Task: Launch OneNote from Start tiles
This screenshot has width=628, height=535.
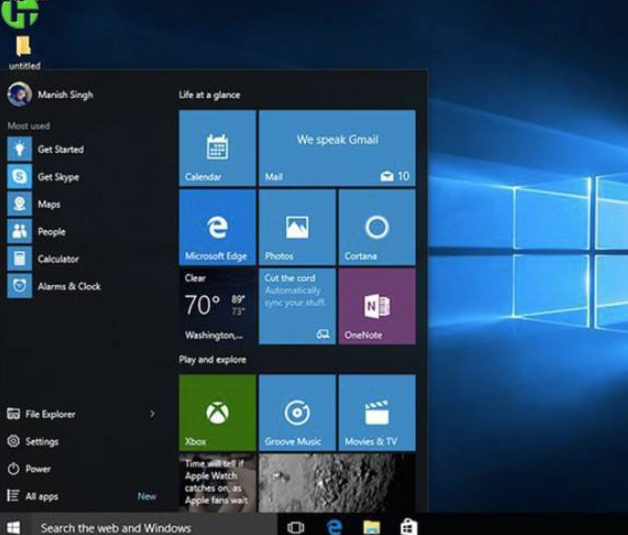Action: click(376, 306)
